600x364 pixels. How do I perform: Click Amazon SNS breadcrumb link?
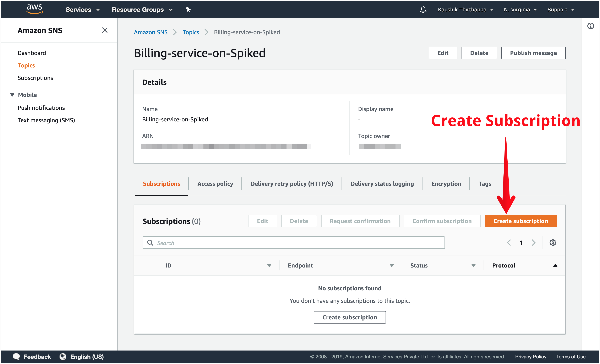tap(151, 32)
